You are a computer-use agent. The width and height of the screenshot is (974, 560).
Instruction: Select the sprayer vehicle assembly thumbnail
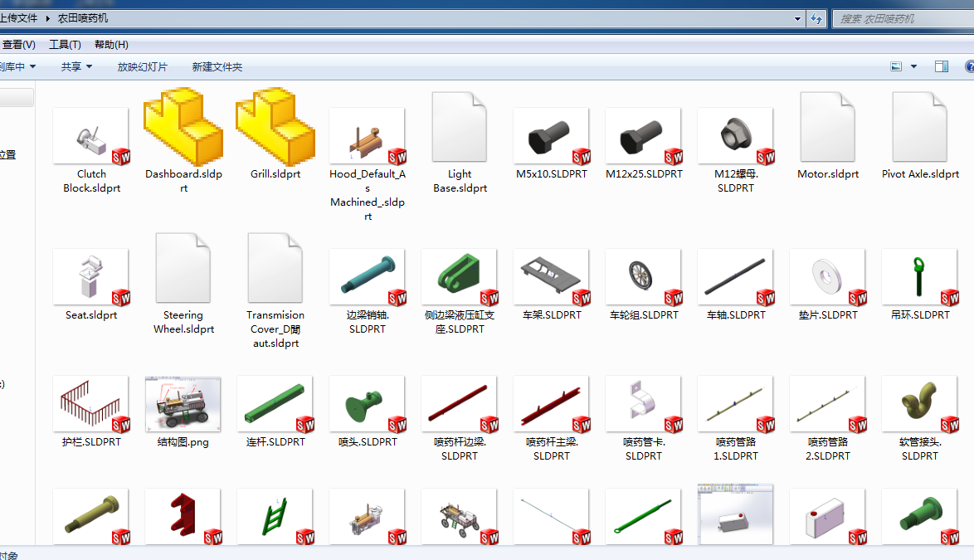pos(460,517)
